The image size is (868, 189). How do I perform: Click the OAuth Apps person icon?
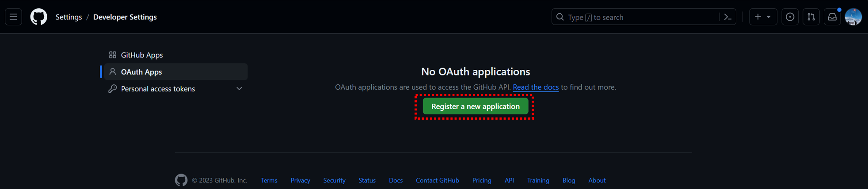tap(113, 72)
